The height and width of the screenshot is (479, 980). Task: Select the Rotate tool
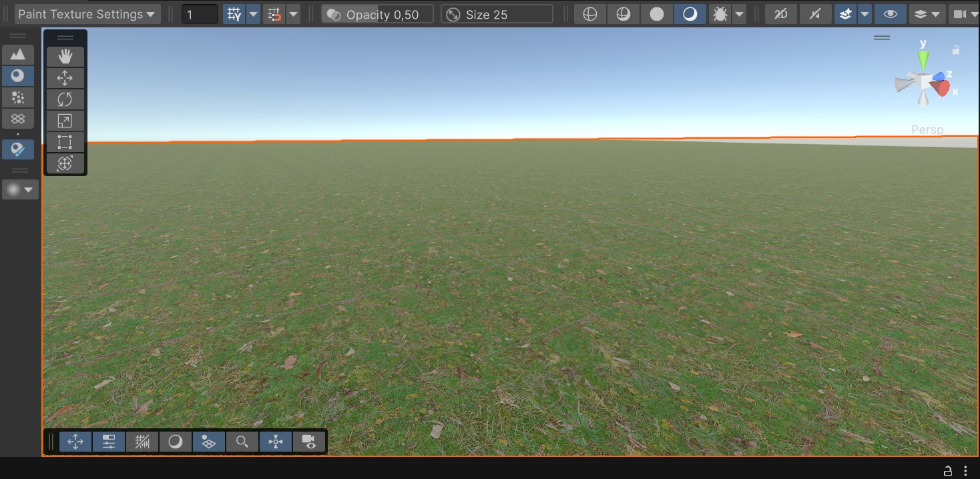65,99
